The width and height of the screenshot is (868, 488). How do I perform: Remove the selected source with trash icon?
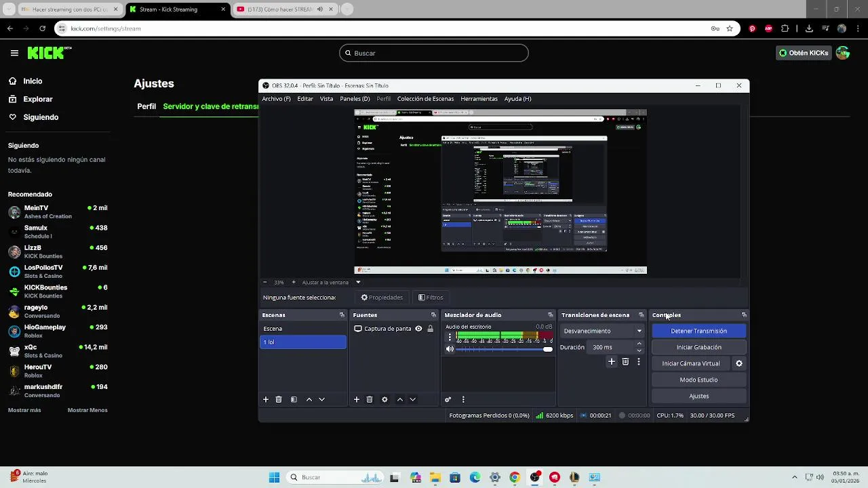(370, 400)
